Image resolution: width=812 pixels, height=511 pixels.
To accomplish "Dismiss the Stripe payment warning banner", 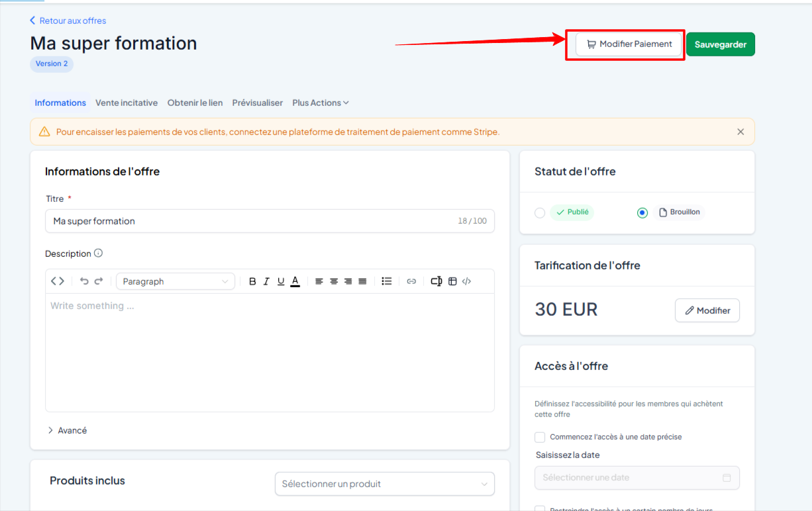I will point(740,132).
